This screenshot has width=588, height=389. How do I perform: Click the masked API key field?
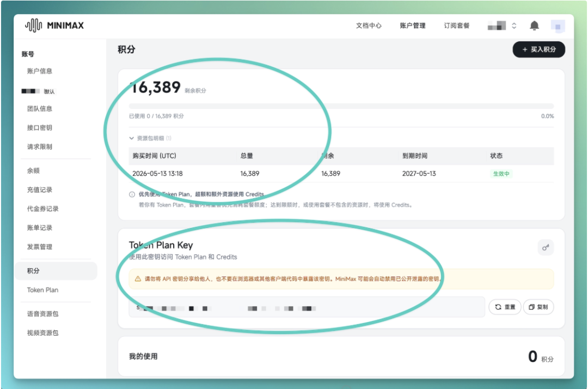(307, 307)
